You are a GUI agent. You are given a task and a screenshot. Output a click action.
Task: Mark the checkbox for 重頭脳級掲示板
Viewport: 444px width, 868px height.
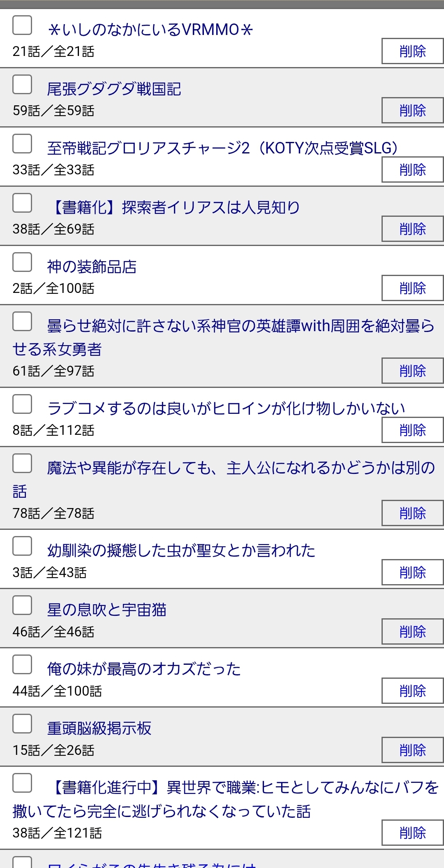click(x=22, y=724)
